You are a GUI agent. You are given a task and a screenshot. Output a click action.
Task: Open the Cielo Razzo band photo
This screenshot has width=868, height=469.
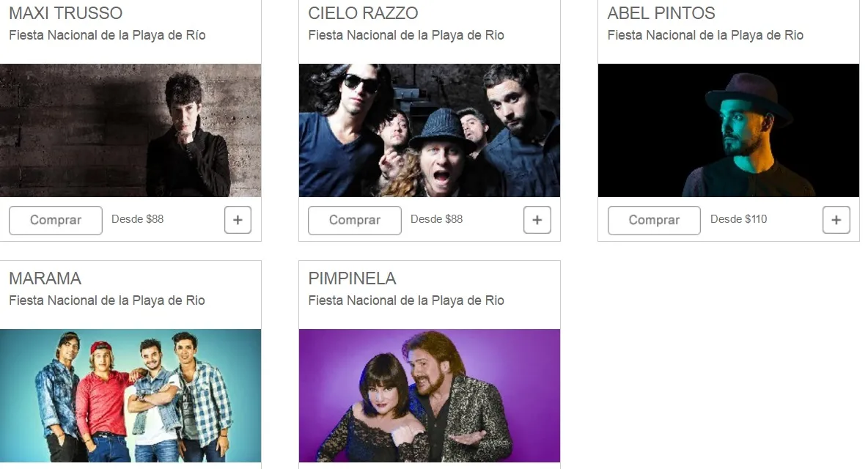point(430,130)
